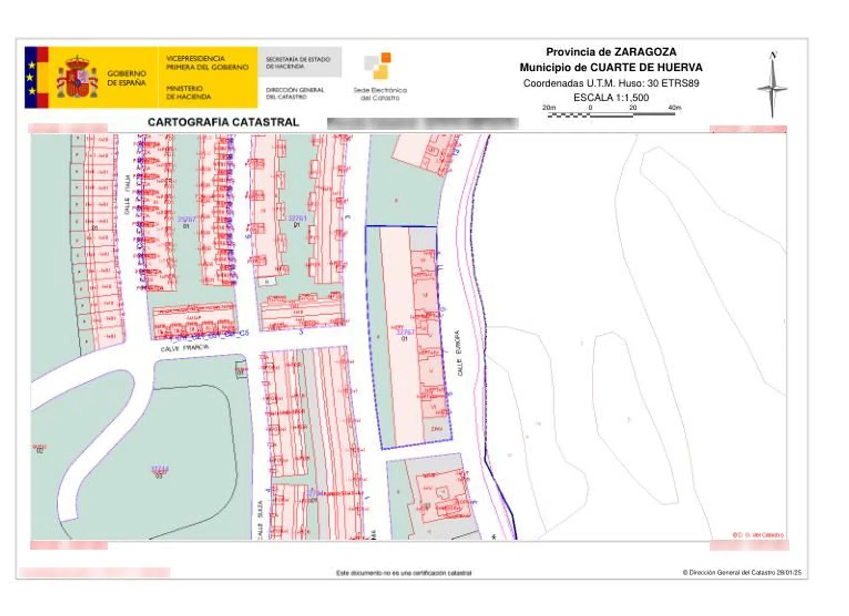Click Dirección General del Catastro header text
This screenshot has width=849, height=616.
295,93
